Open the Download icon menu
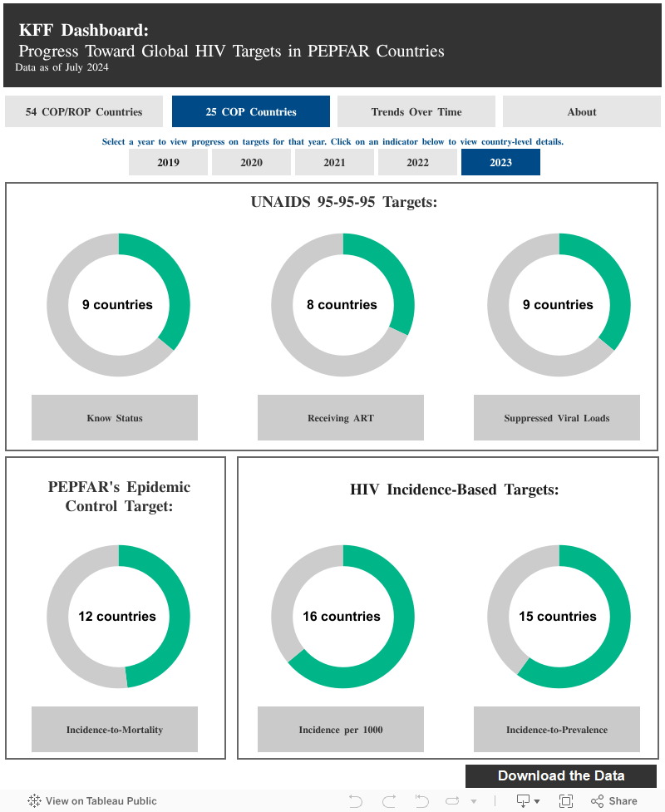665x812 pixels. pyautogui.click(x=528, y=801)
